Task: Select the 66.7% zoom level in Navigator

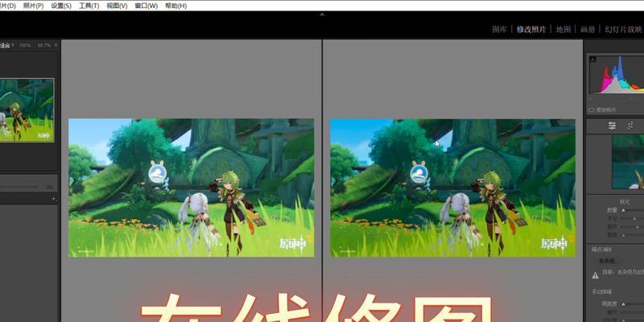Action: click(44, 45)
